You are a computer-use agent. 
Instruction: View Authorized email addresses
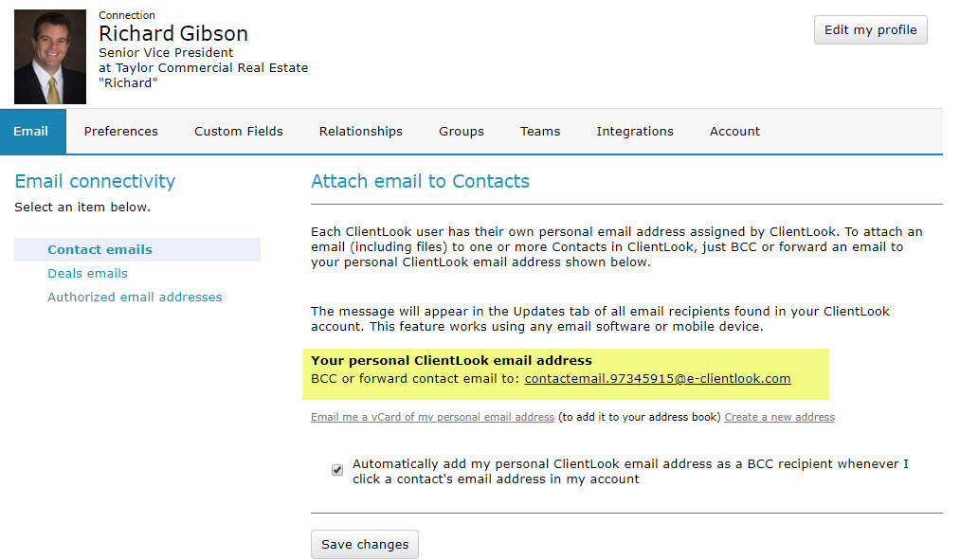click(x=135, y=297)
